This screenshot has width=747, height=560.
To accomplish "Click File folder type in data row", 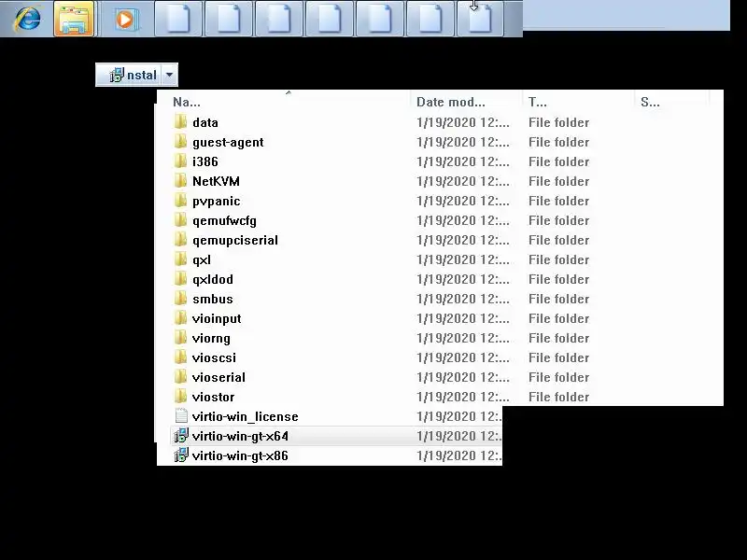I will tap(558, 123).
